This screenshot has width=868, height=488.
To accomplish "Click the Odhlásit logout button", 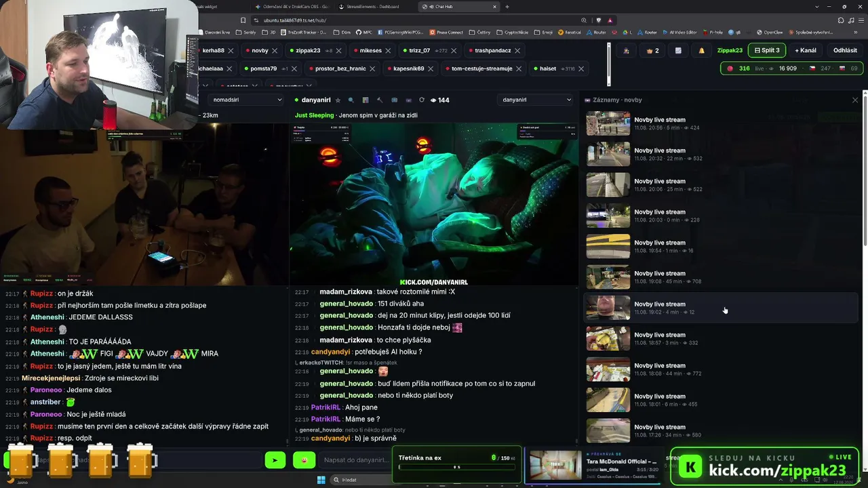I will click(845, 50).
